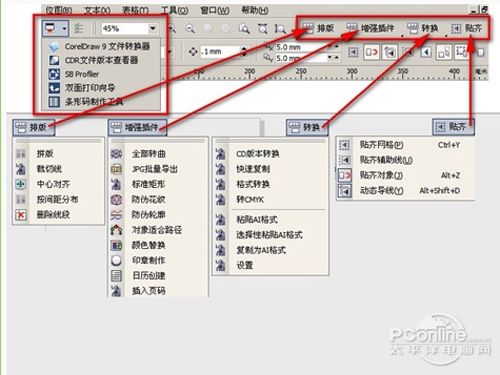Toggle snap to objects icon in property bar
Screen dimensions: 500x375
tap(371, 52)
